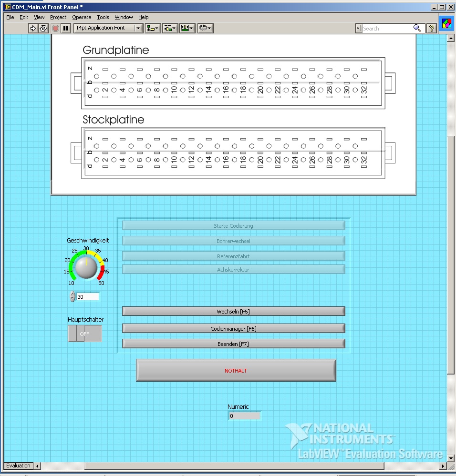
Task: Open Context Help question mark
Action: (x=431, y=28)
